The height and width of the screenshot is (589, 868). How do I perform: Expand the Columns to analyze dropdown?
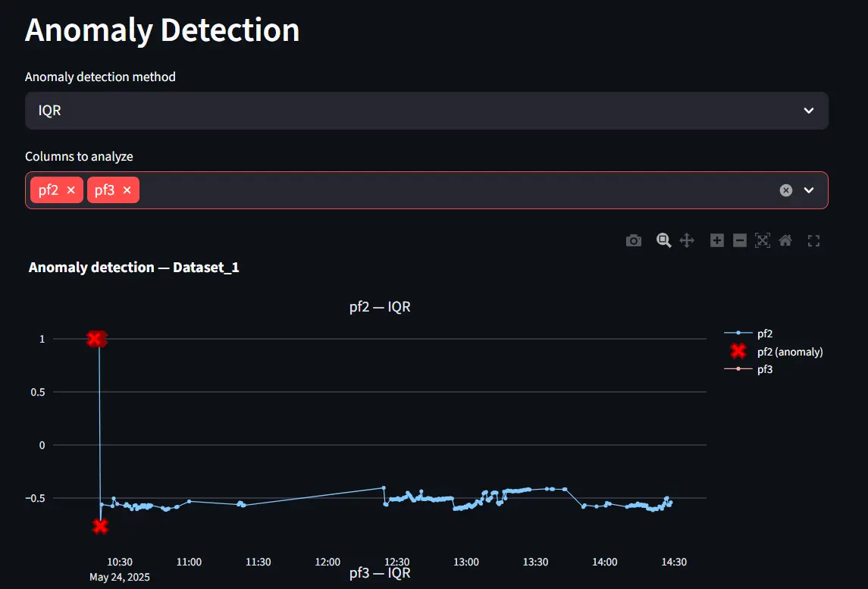point(808,190)
